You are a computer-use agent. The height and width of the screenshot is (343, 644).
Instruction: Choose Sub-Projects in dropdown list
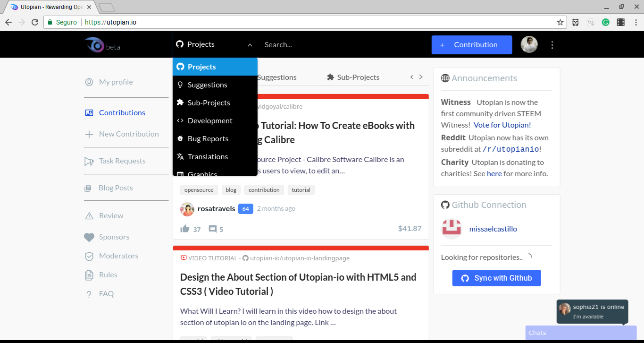coord(215,103)
